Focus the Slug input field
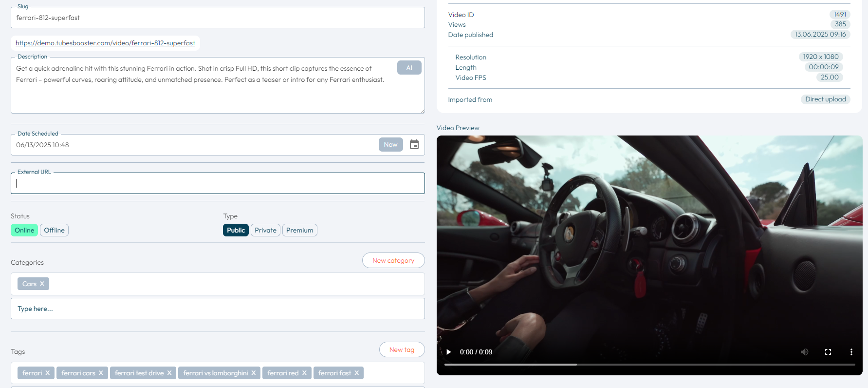868x388 pixels. point(218,18)
